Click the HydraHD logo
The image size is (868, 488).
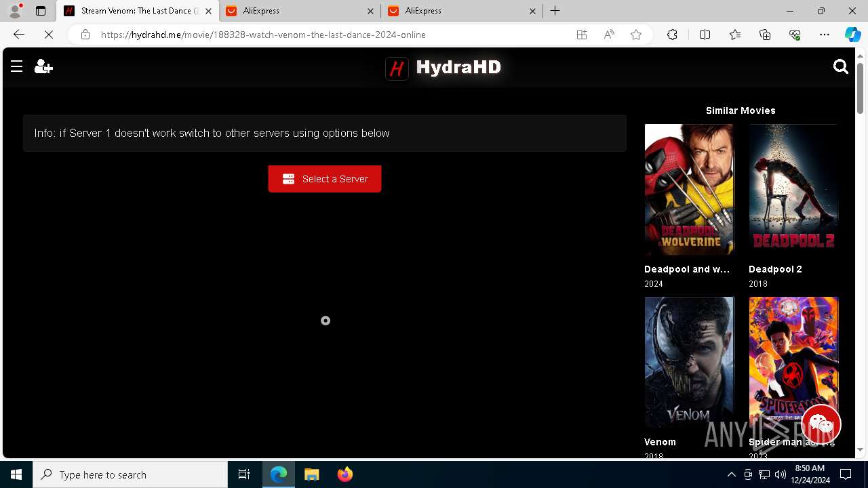pyautogui.click(x=443, y=67)
